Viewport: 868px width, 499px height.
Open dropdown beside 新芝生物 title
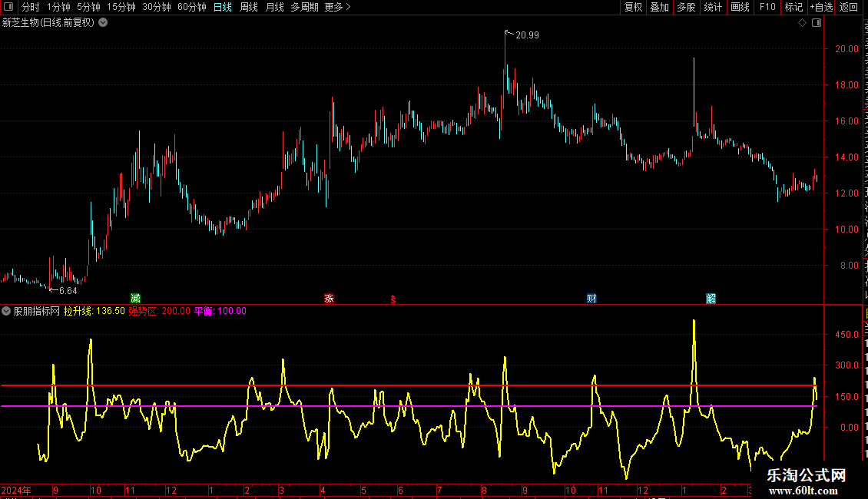(103, 23)
